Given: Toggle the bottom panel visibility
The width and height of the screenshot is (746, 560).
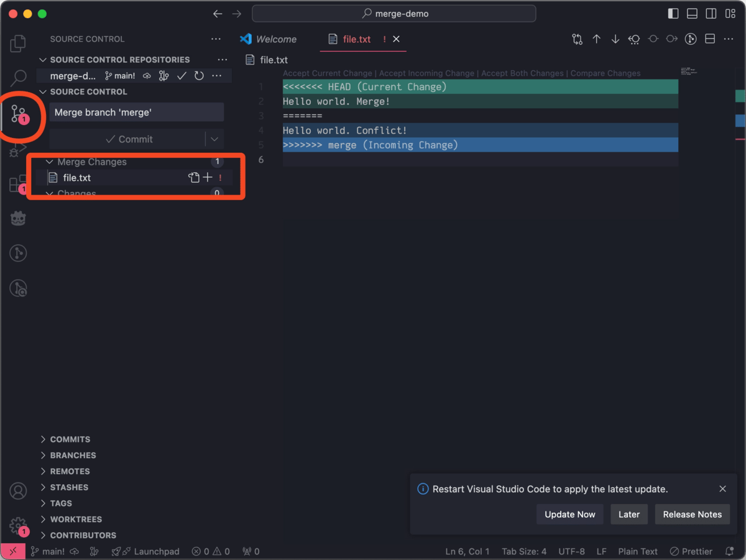Looking at the screenshot, I should point(692,14).
